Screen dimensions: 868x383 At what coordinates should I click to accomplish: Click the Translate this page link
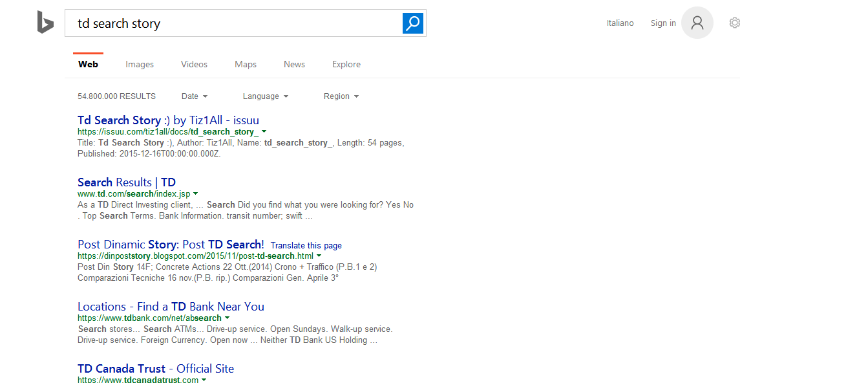(x=306, y=246)
